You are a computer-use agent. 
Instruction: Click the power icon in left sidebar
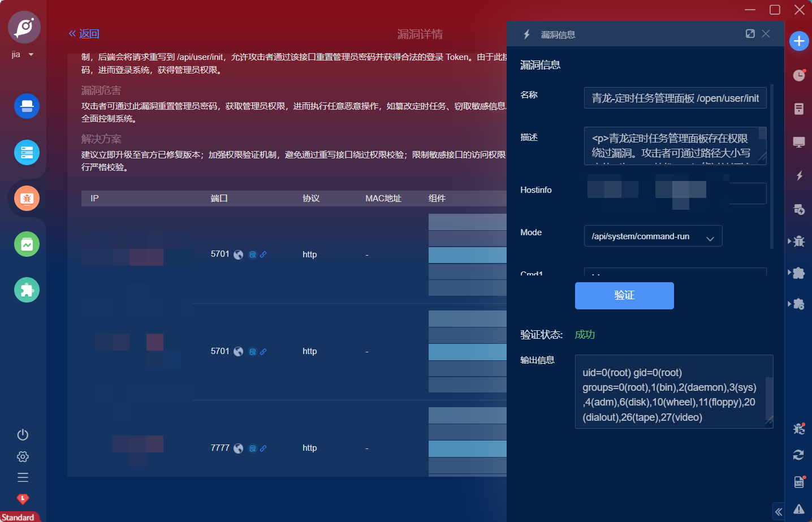[x=23, y=434]
